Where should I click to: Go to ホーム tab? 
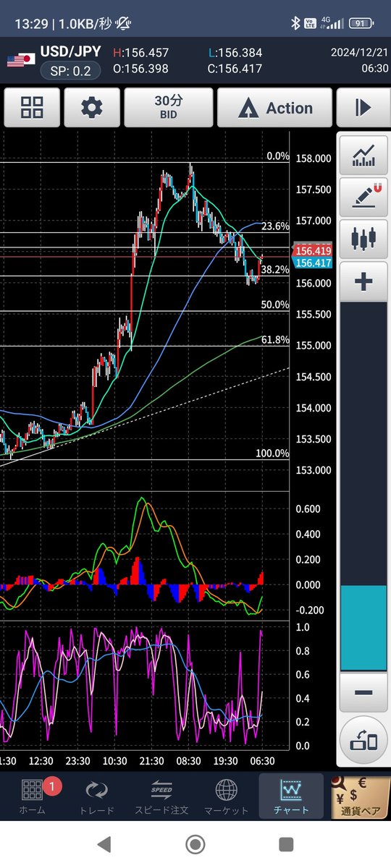coord(31,796)
